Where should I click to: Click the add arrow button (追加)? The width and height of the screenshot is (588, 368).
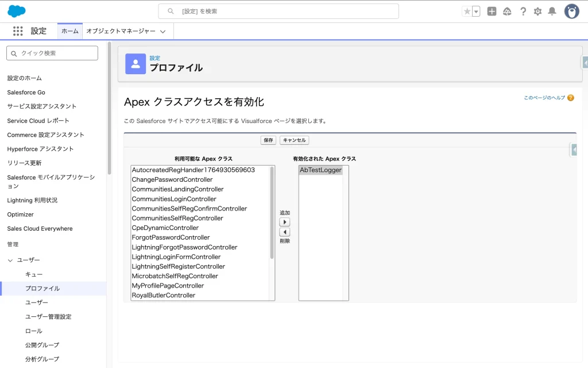pos(285,222)
